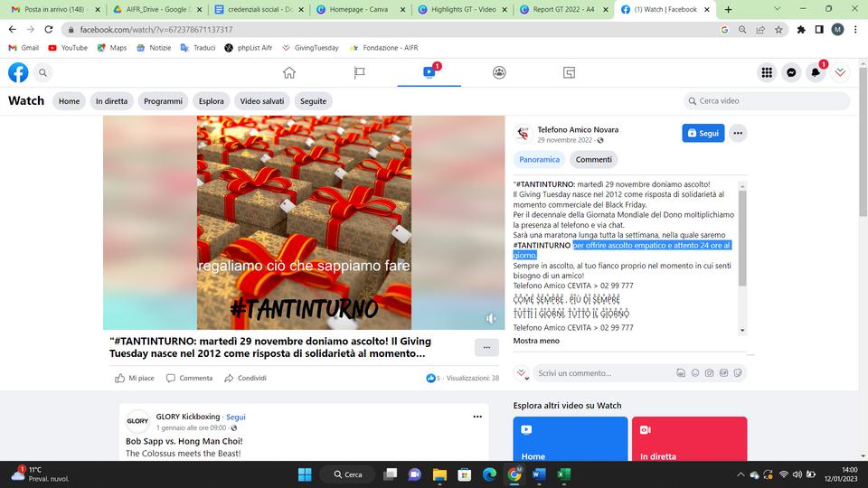This screenshot has height=488, width=868.
Task: Open GivingTuesday bookmark
Action: (310, 48)
